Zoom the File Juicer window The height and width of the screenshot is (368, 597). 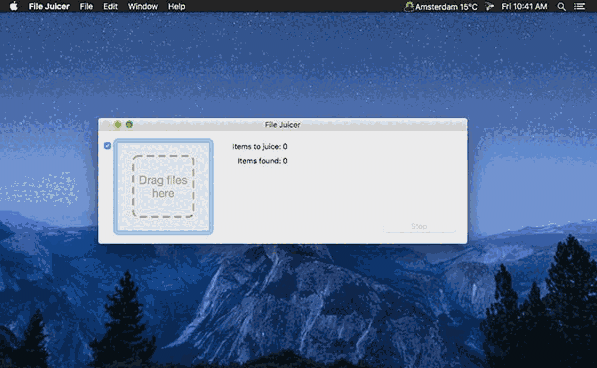[129, 124]
